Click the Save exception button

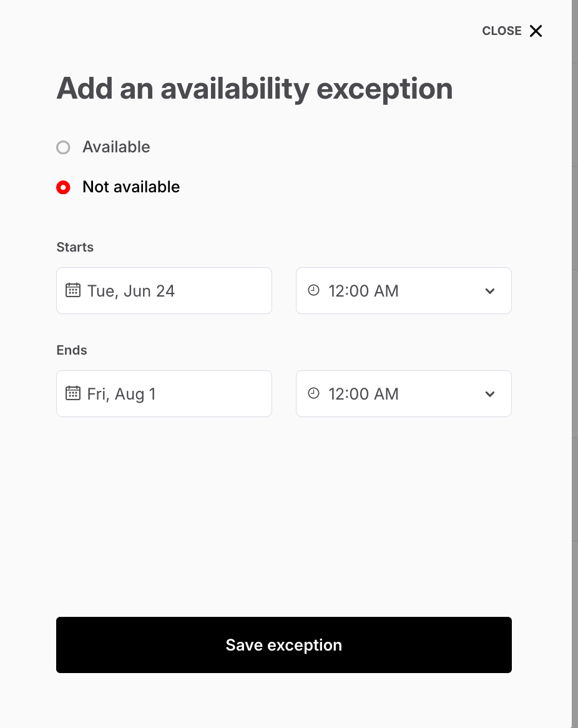[x=283, y=645]
